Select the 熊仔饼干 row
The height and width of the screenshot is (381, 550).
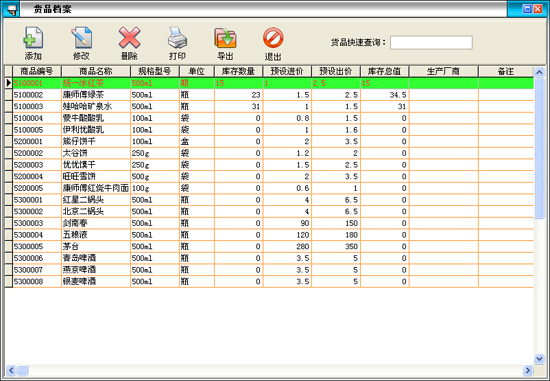(x=269, y=141)
